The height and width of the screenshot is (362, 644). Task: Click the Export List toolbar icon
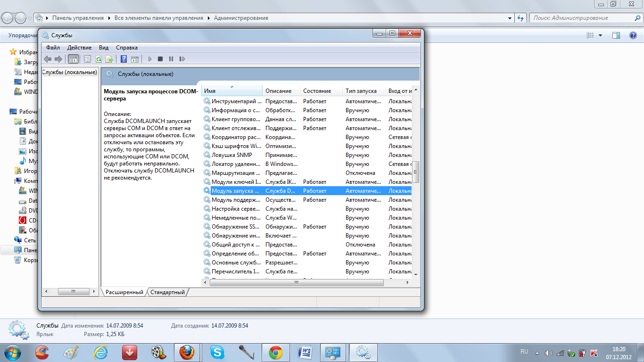(x=110, y=59)
